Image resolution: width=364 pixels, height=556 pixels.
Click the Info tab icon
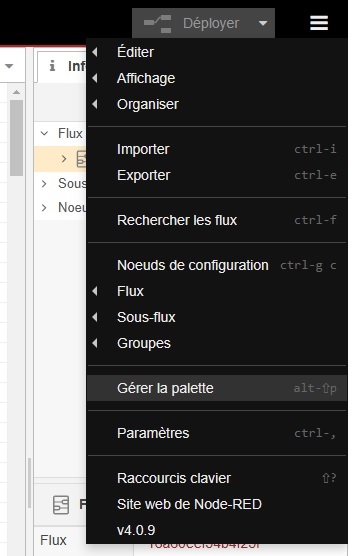click(52, 66)
